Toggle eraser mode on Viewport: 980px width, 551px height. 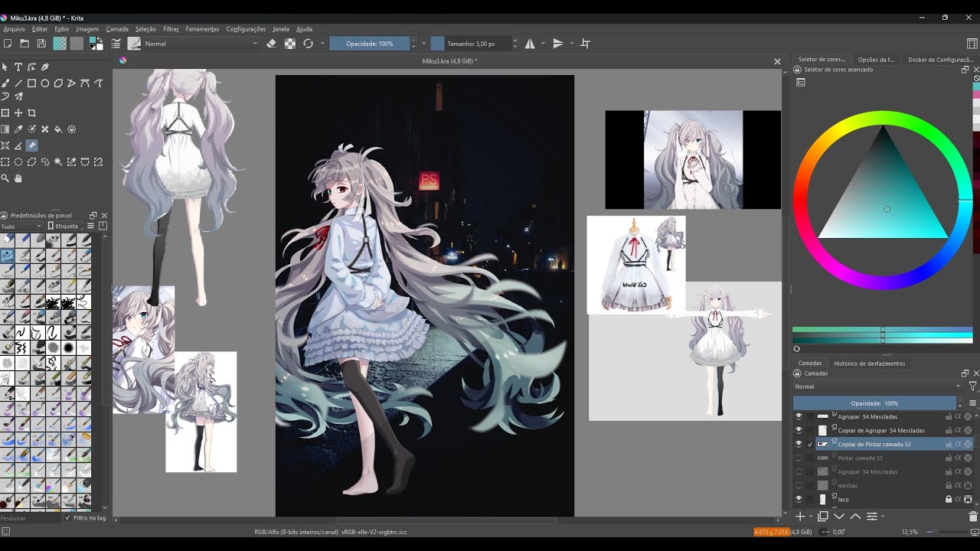(x=271, y=44)
